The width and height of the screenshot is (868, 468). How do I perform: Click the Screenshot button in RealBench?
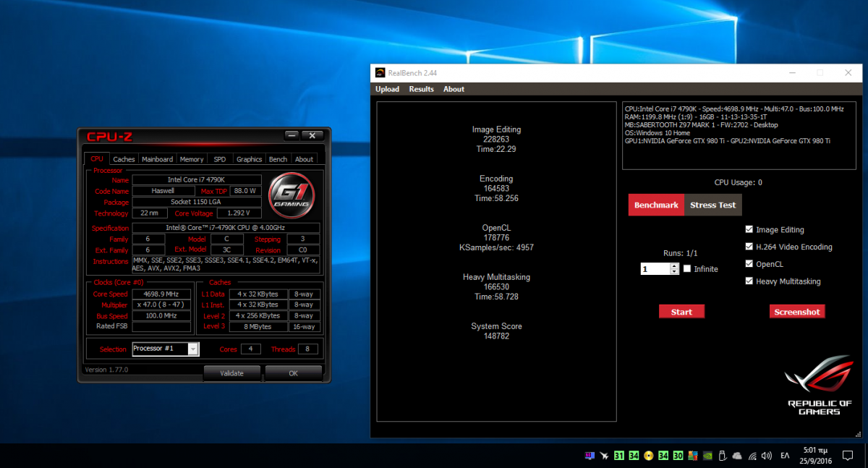click(797, 312)
